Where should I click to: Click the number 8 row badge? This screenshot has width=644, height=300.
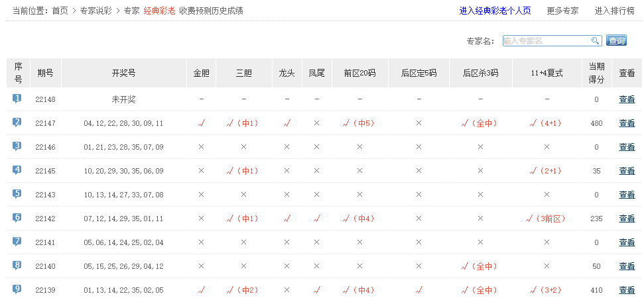(17, 266)
